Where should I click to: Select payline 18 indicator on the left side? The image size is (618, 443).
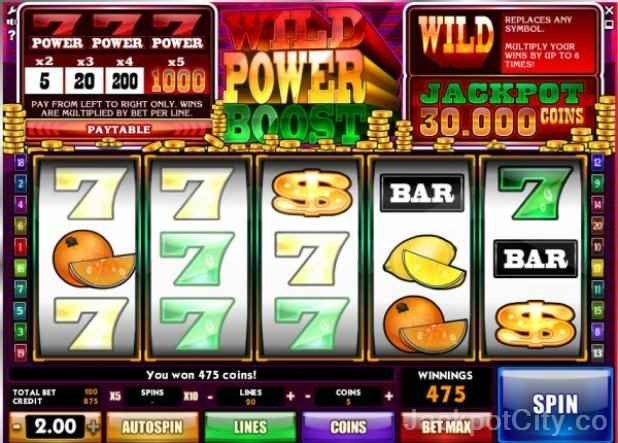[x=20, y=162]
